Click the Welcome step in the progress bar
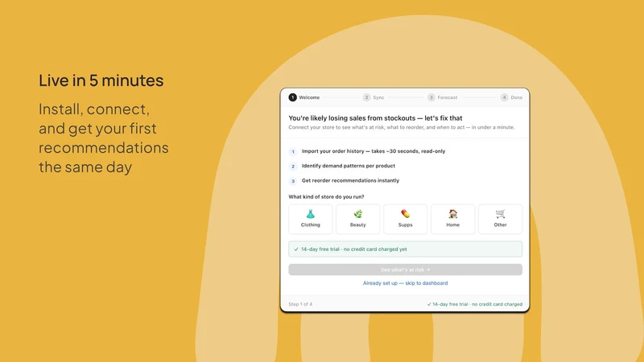This screenshot has height=362, width=644. point(304,97)
